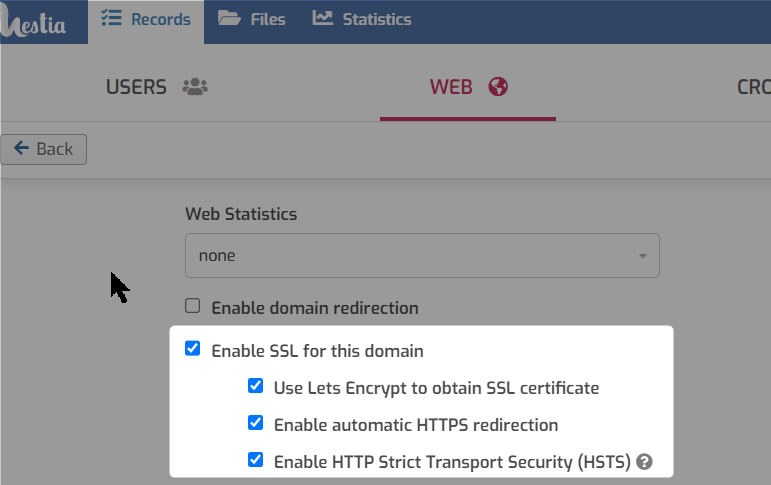Click the HSTS help question mark icon
Viewport: 771px width, 485px height.
[x=644, y=462]
